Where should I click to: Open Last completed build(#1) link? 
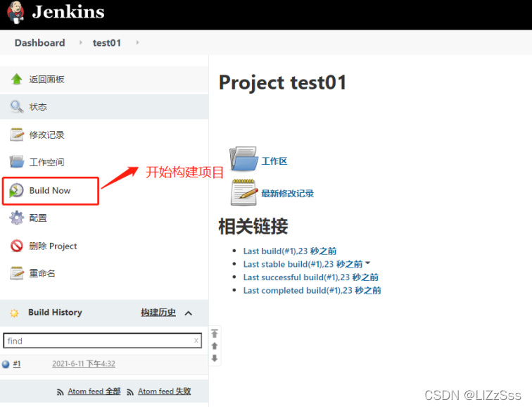click(312, 291)
